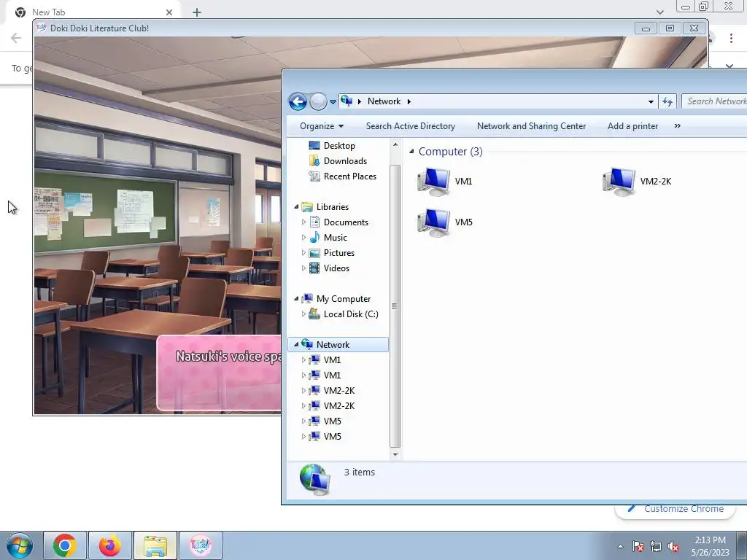Collapse the Computer (3) group header

click(x=411, y=152)
